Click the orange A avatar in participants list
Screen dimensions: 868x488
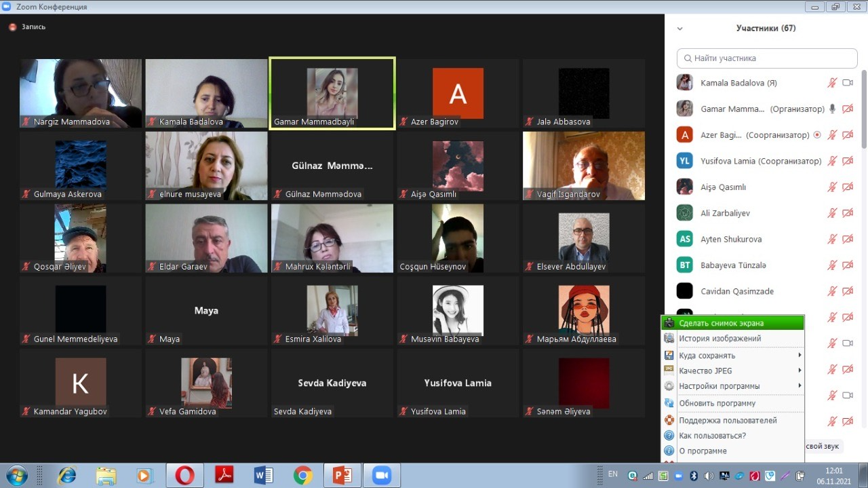(685, 134)
